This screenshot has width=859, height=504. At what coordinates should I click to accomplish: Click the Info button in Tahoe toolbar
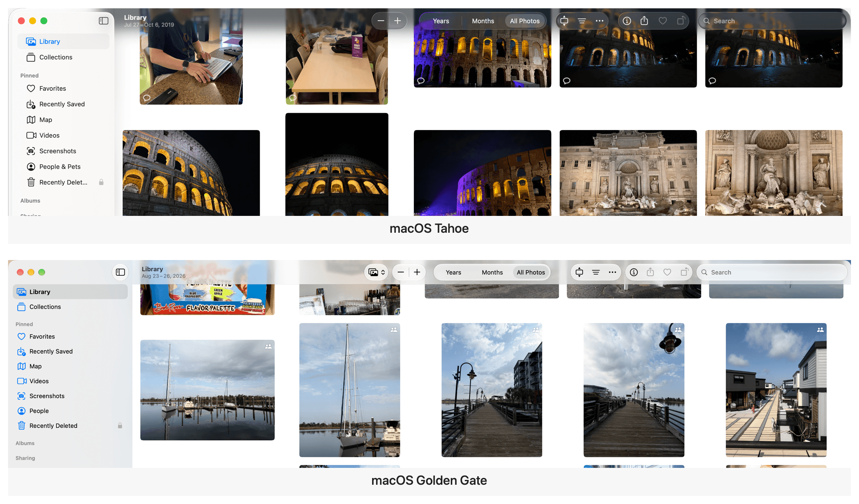point(627,21)
